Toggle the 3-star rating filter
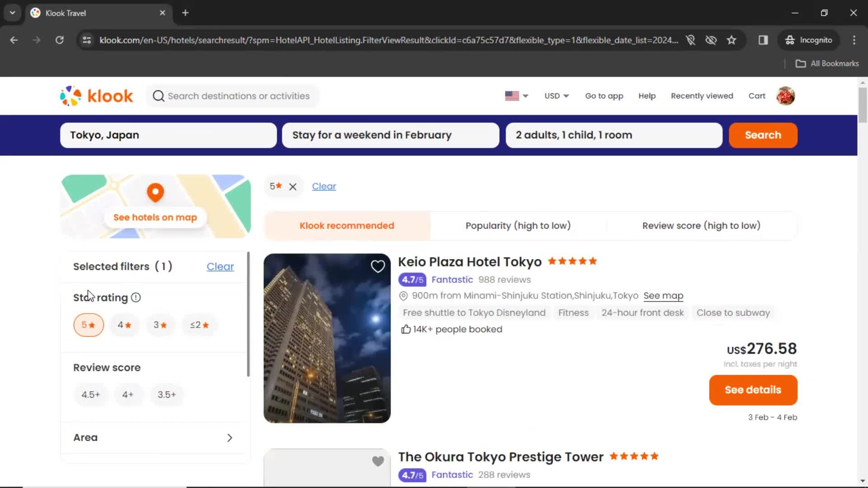 pos(160,325)
